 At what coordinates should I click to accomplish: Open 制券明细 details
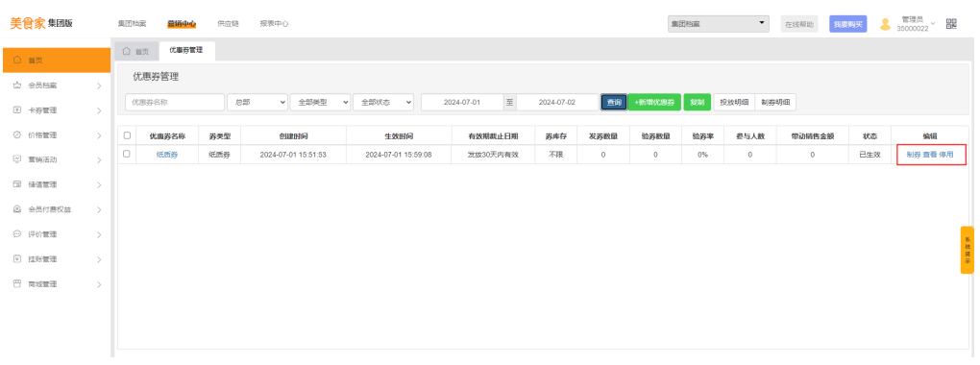[775, 103]
